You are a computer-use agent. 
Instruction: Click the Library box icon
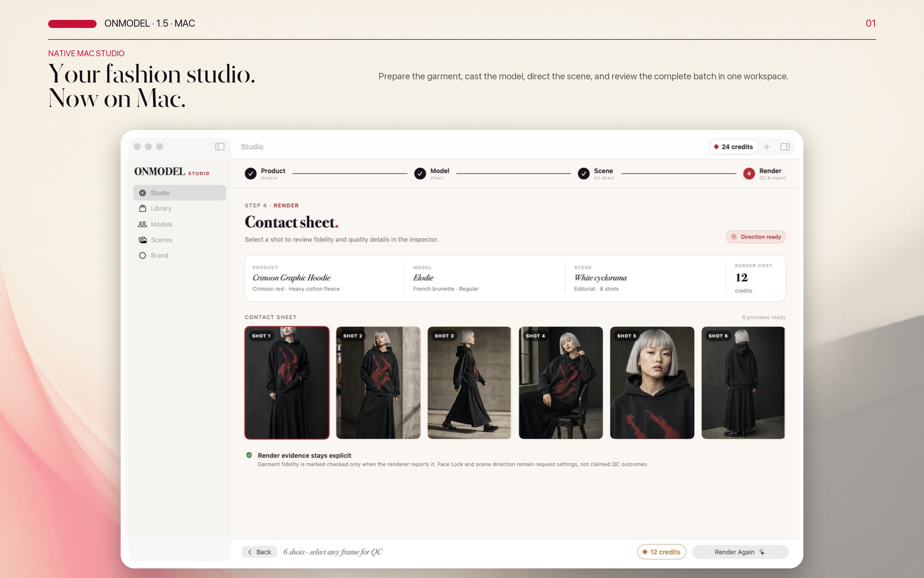tap(142, 208)
